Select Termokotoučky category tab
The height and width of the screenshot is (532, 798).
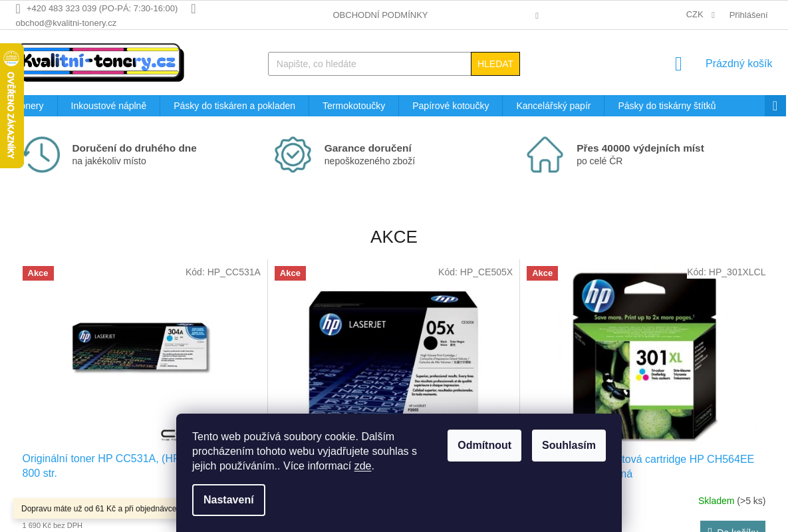click(x=354, y=106)
